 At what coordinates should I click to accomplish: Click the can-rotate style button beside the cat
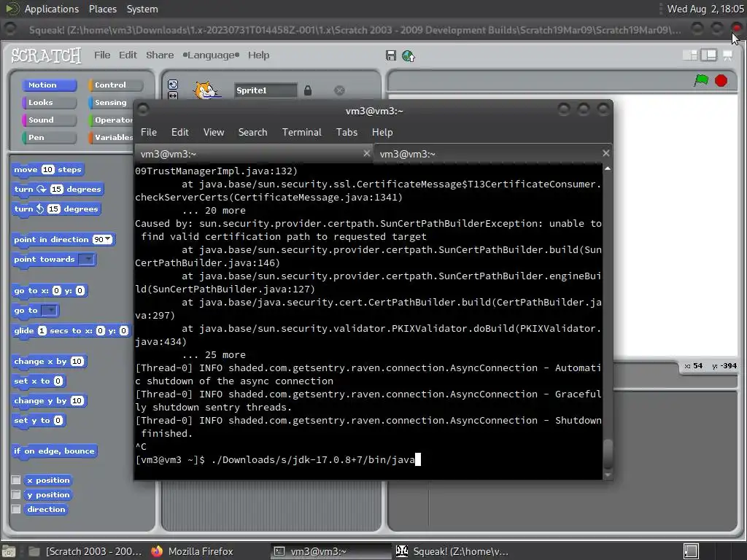click(173, 85)
